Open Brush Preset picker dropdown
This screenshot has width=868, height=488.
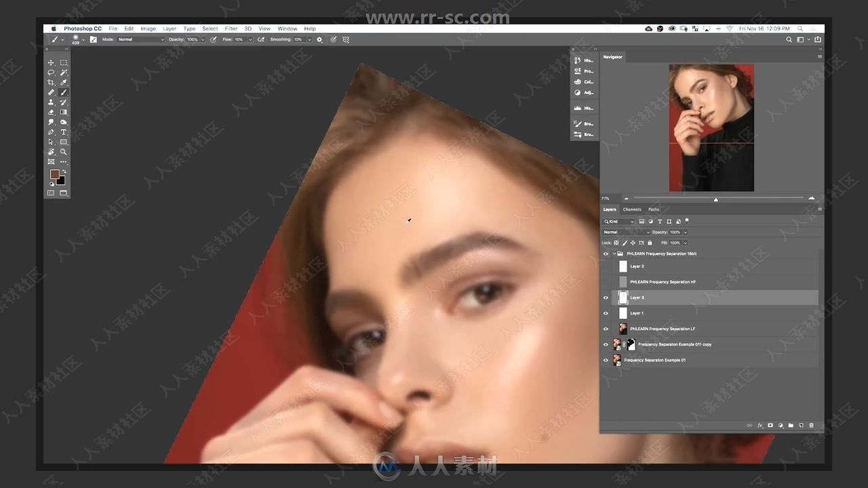click(x=83, y=39)
